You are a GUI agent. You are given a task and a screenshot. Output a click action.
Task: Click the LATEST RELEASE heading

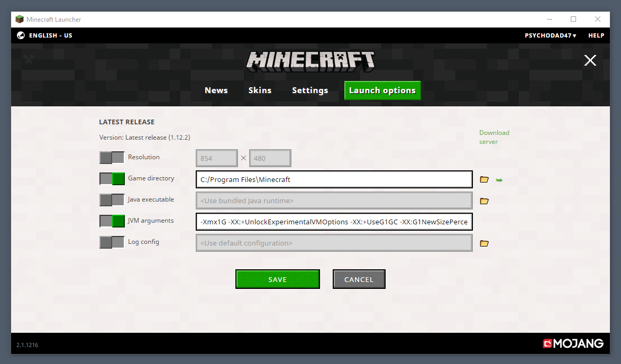tap(127, 122)
